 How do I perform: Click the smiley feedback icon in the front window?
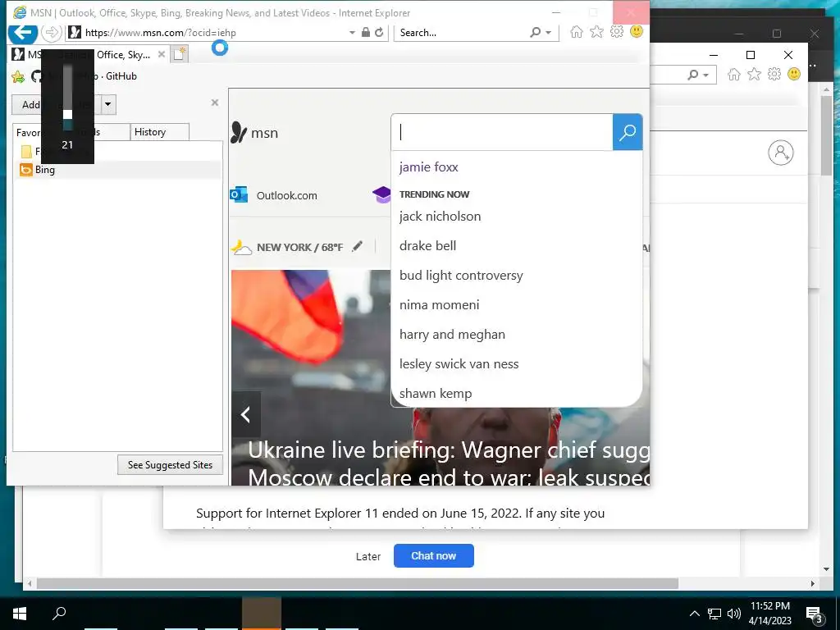[637, 32]
